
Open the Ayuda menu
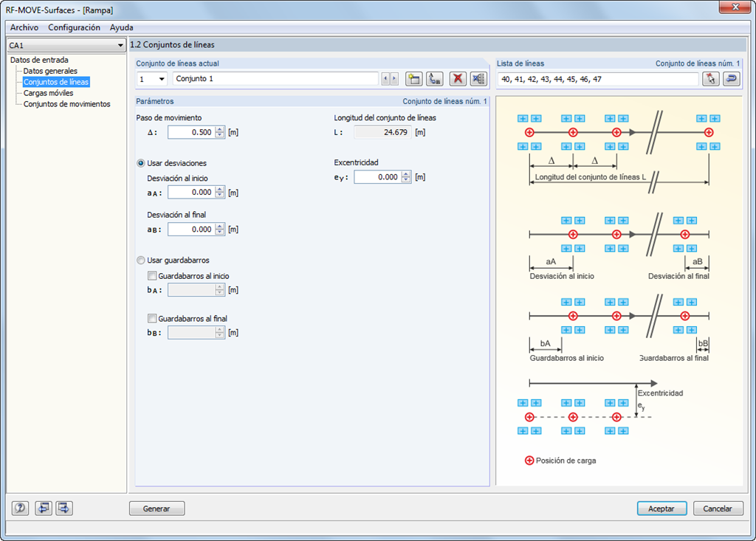click(122, 27)
